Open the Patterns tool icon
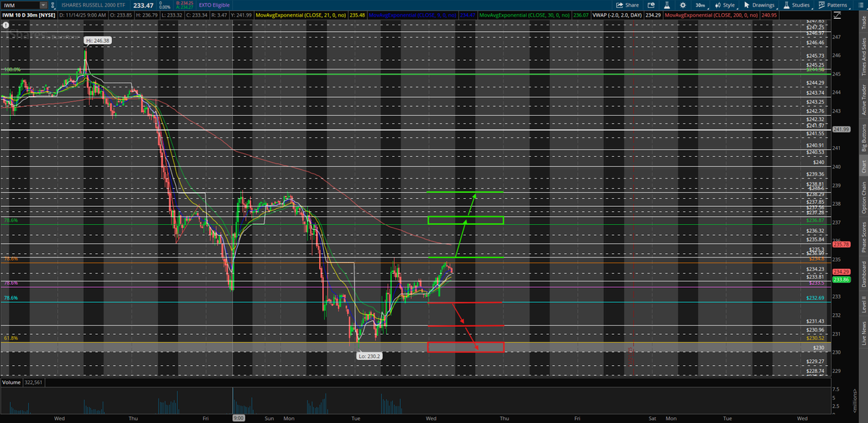Screen dimensions: 868x423 pyautogui.click(x=821, y=4)
